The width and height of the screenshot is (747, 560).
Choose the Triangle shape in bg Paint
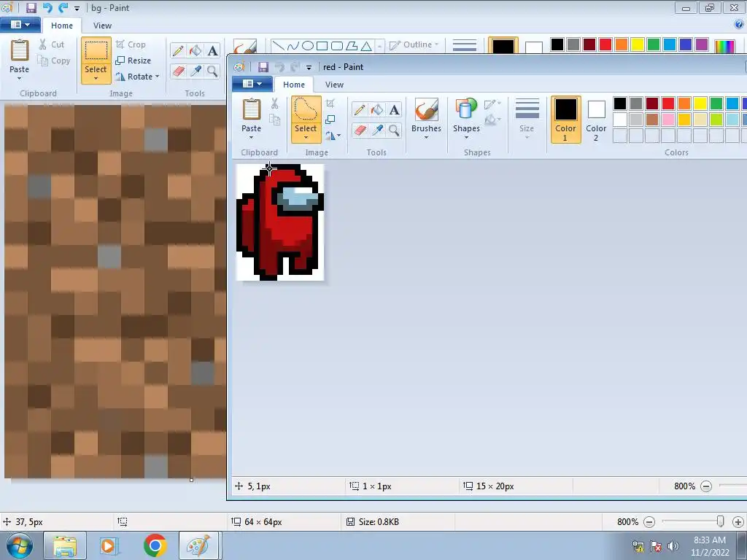366,46
